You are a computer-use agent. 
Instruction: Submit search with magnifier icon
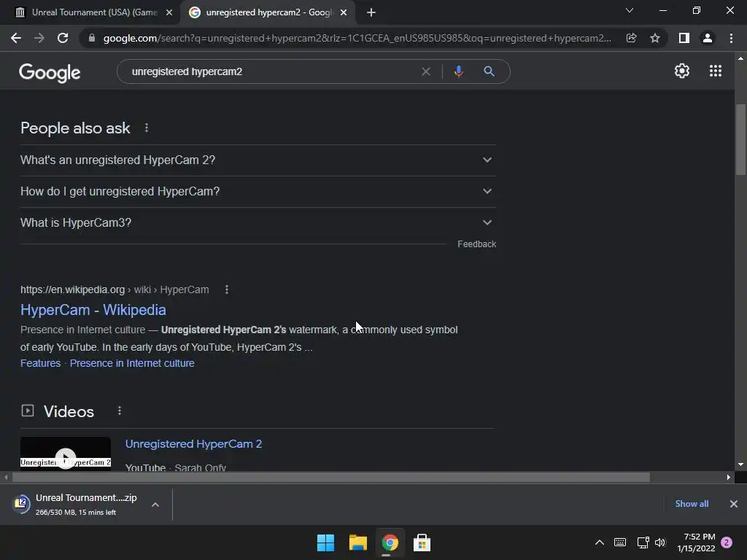pos(489,71)
